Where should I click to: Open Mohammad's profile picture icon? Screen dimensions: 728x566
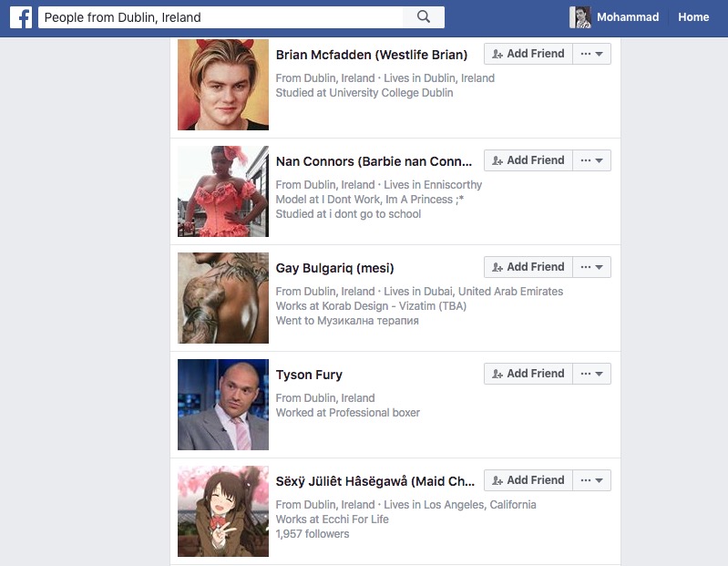580,17
